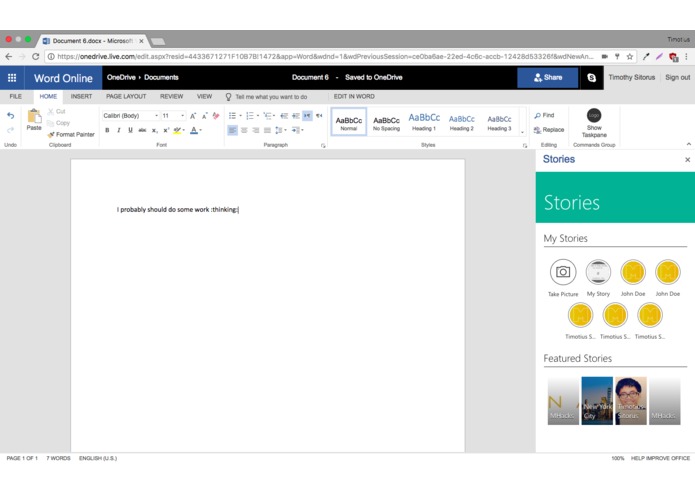
Task: Click the Undo arrow icon
Action: (x=11, y=116)
